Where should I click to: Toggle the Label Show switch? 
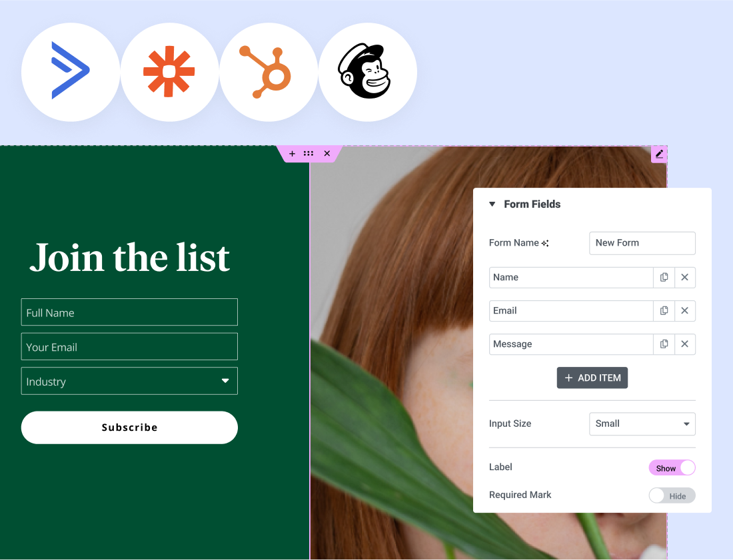(672, 468)
